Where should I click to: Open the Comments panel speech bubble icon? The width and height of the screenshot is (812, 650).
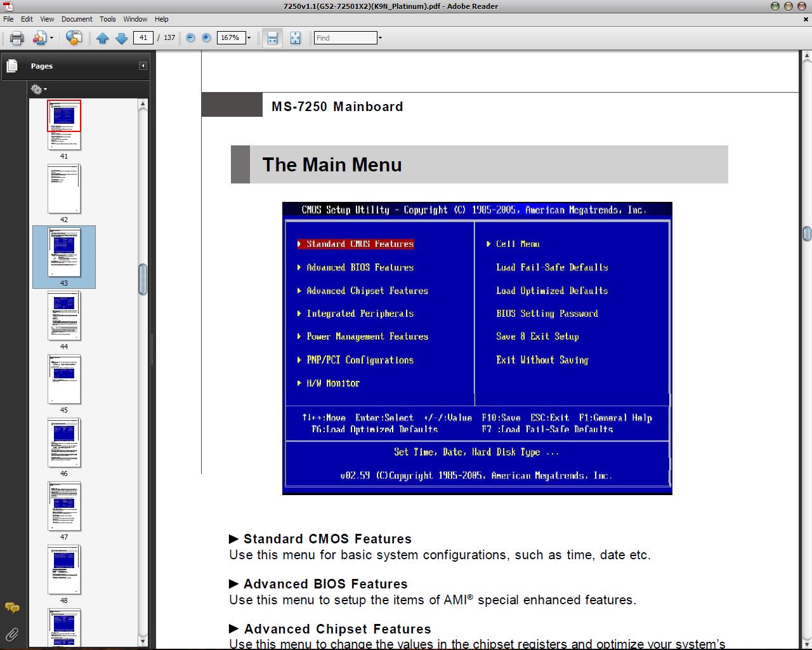click(x=11, y=608)
